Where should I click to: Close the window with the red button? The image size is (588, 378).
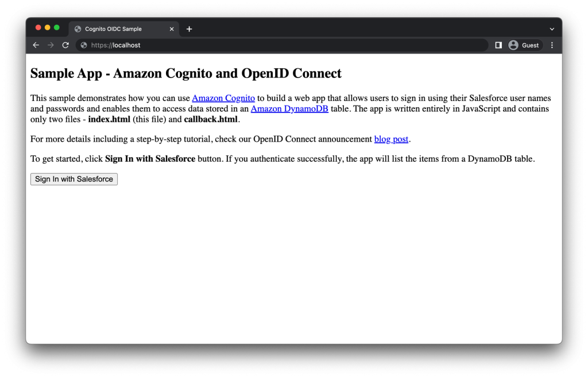38,28
